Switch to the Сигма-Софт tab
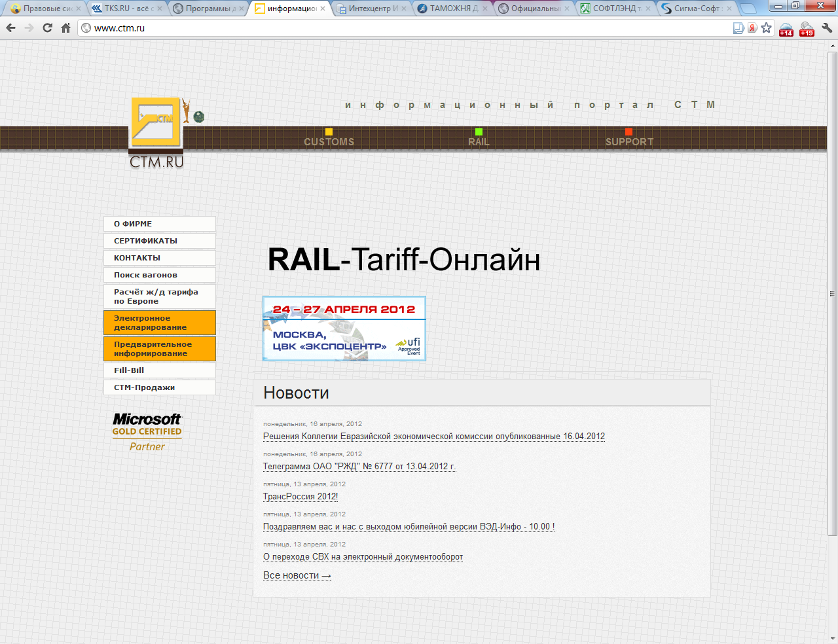 [x=695, y=9]
